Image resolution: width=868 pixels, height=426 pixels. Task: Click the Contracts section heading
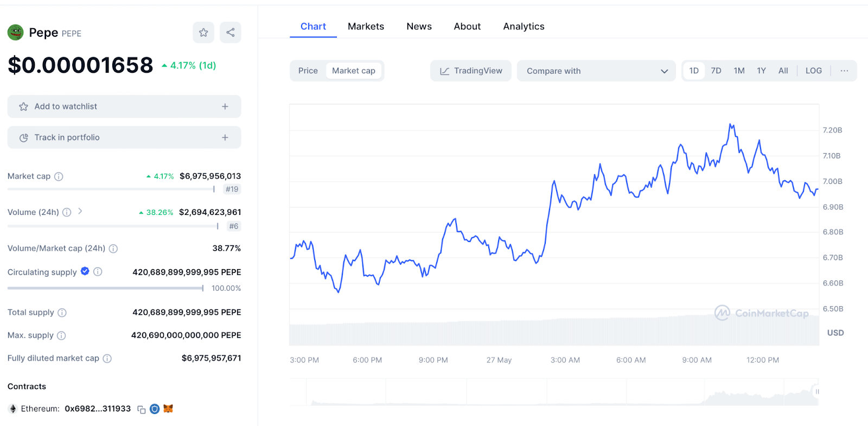(x=27, y=386)
